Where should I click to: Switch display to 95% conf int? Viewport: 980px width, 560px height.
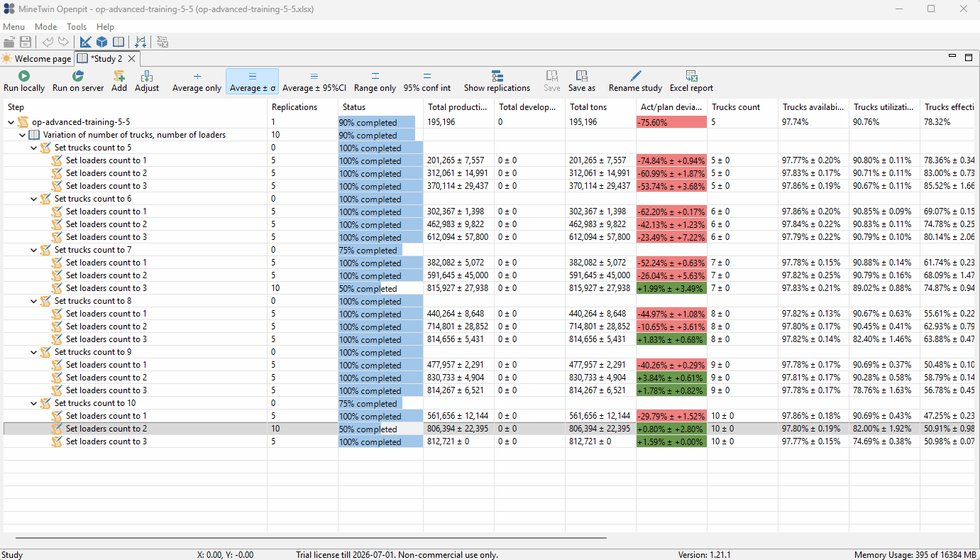(427, 81)
